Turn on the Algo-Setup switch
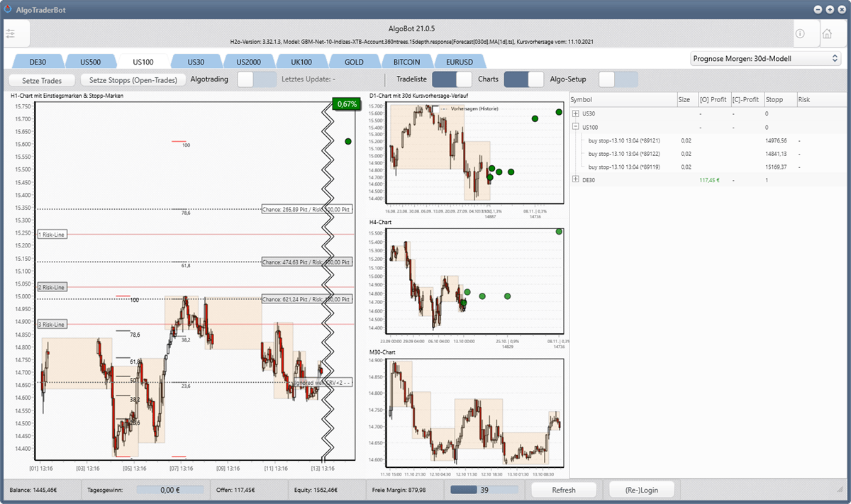Image resolution: width=851 pixels, height=504 pixels. 618,79
